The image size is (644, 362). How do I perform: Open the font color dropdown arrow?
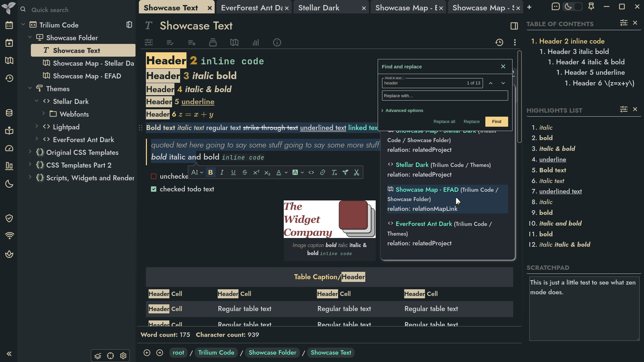286,173
